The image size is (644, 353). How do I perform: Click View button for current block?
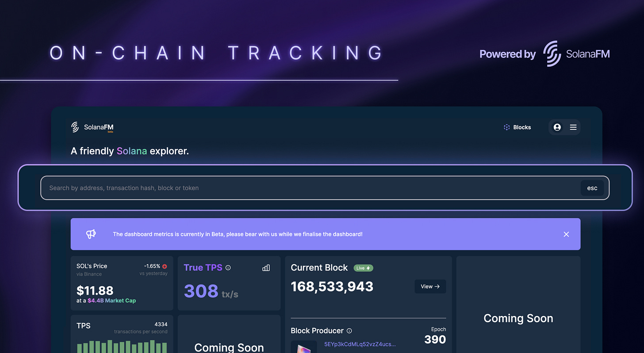pyautogui.click(x=430, y=286)
